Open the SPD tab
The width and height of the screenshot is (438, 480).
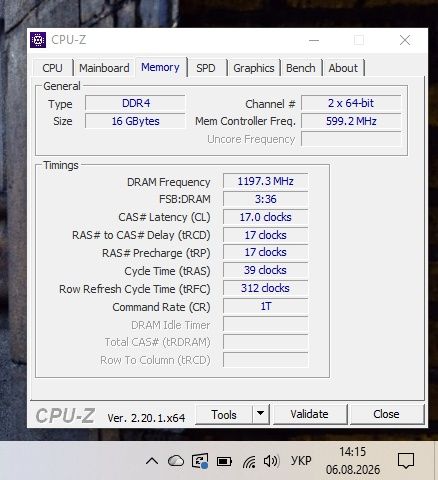coord(206,68)
